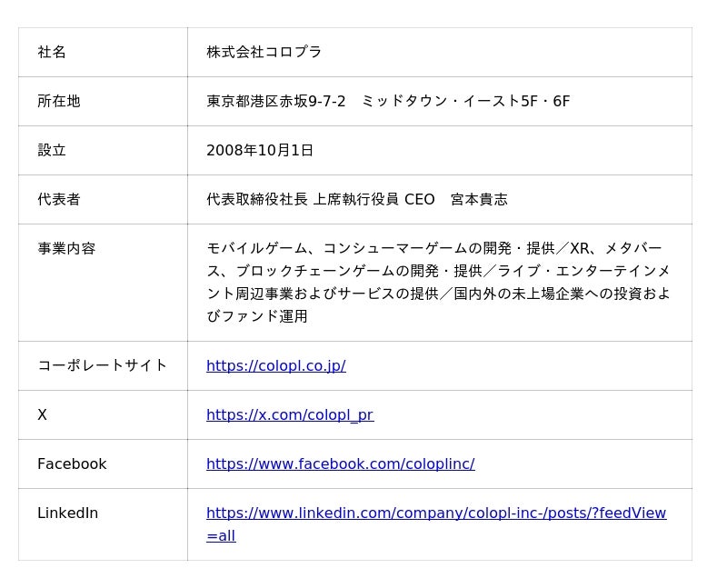The width and height of the screenshot is (727, 588).
Task: Select the 2008年10月1日 founding date
Action: pos(260,150)
